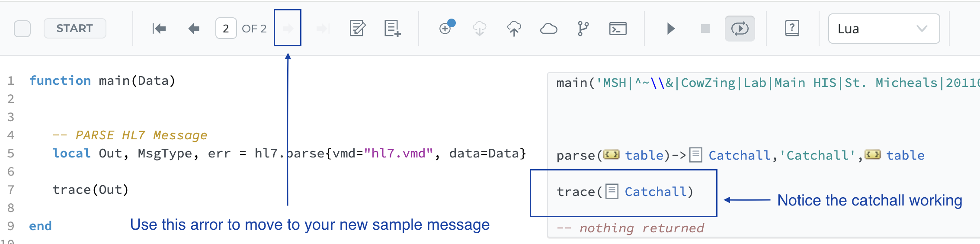Open the git branch icon
The height and width of the screenshot is (244, 980).
point(583,29)
